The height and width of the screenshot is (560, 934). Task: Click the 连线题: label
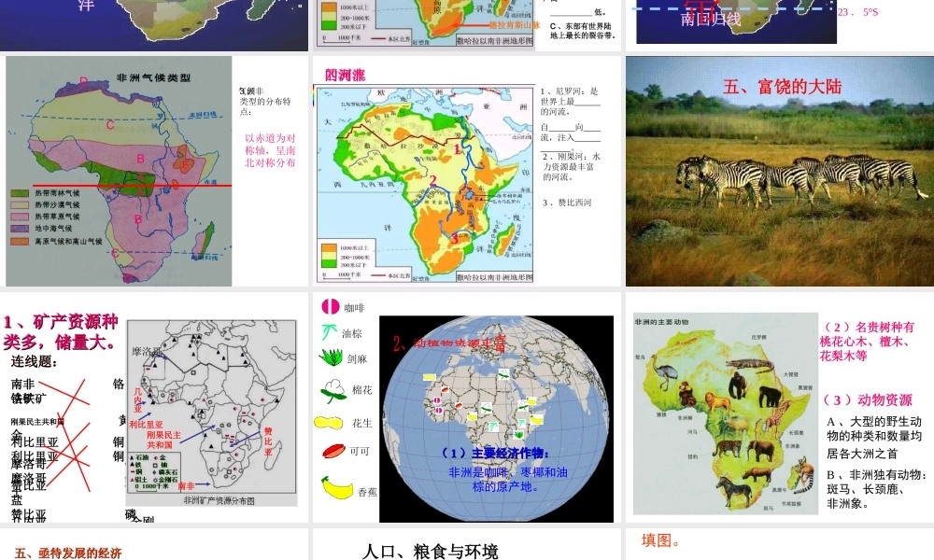34,362
